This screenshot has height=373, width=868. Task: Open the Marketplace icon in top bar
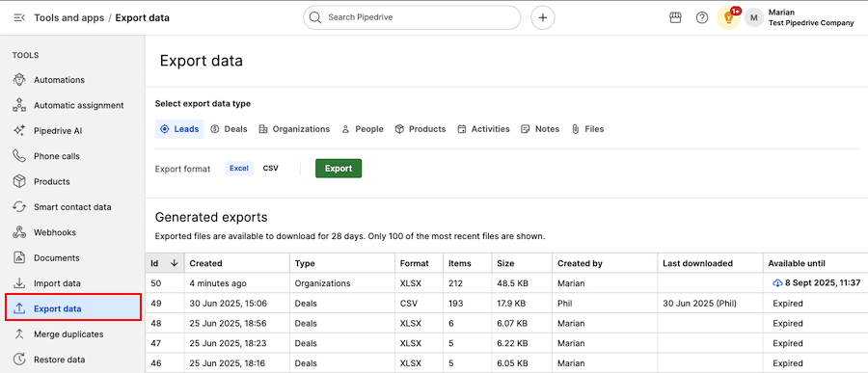(x=675, y=17)
